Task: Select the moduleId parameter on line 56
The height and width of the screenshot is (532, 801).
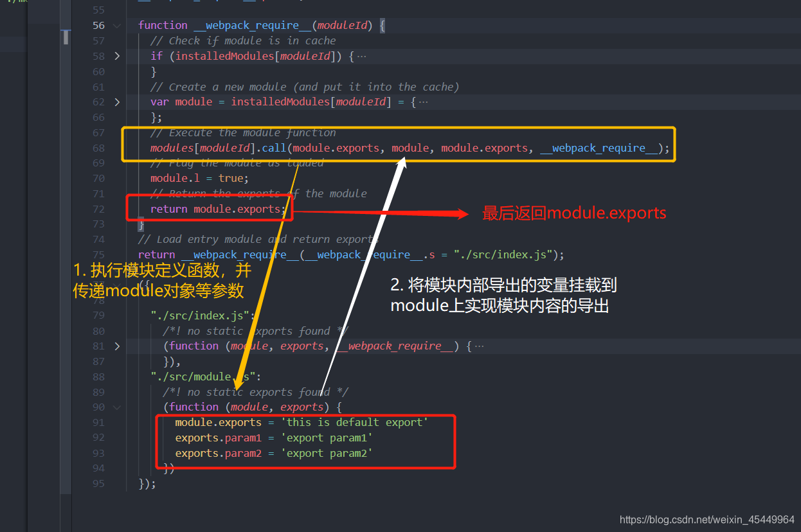Action: (342, 25)
